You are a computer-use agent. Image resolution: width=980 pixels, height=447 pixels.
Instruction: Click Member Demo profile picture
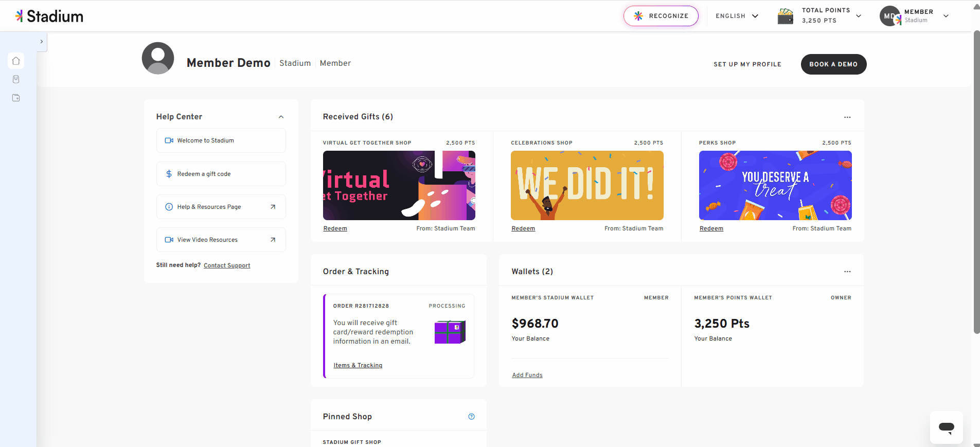coord(158,58)
